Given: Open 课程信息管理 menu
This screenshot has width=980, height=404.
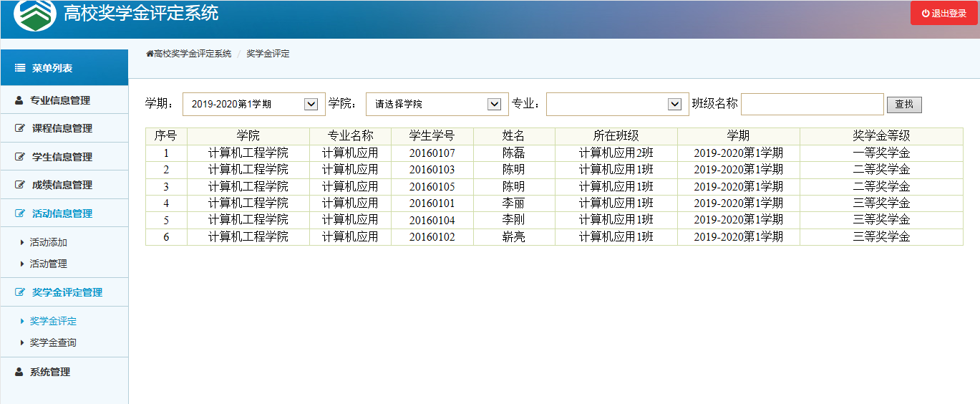Looking at the screenshot, I should [64, 128].
